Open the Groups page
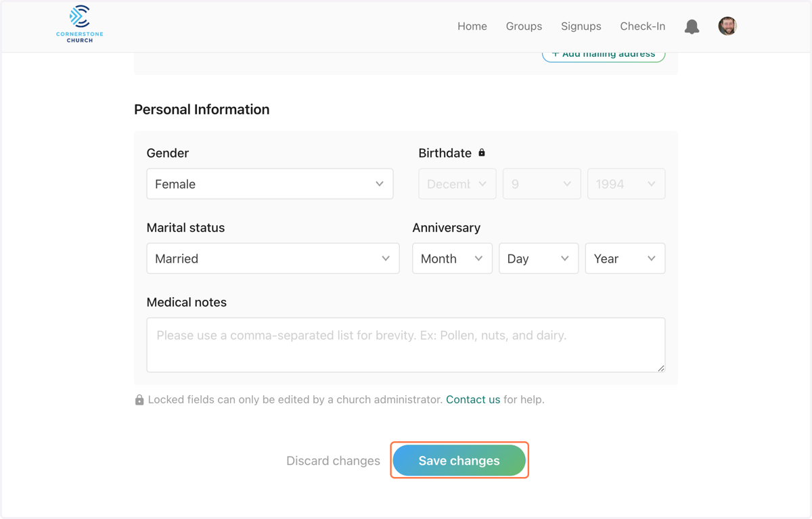812x519 pixels. point(524,26)
